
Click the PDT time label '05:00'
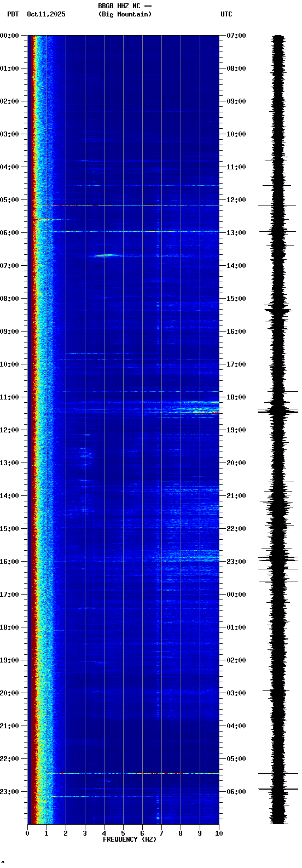pyautogui.click(x=9, y=200)
